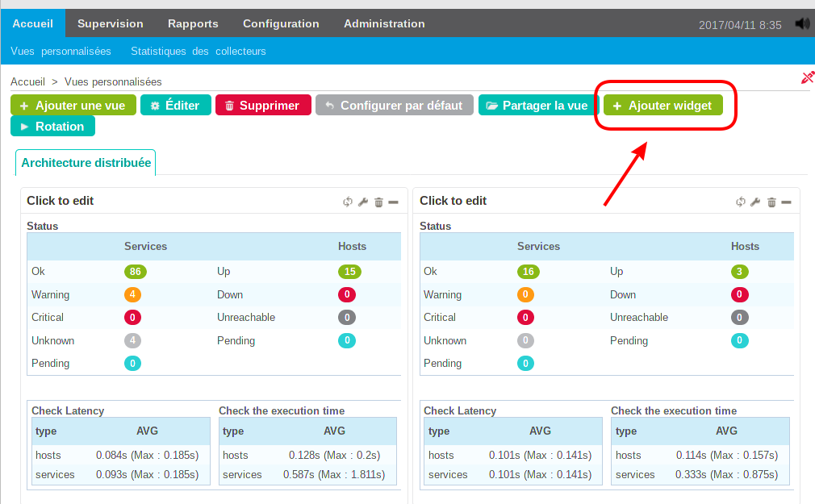The width and height of the screenshot is (815, 504).
Task: Click the Partager la vue button
Action: 537,106
